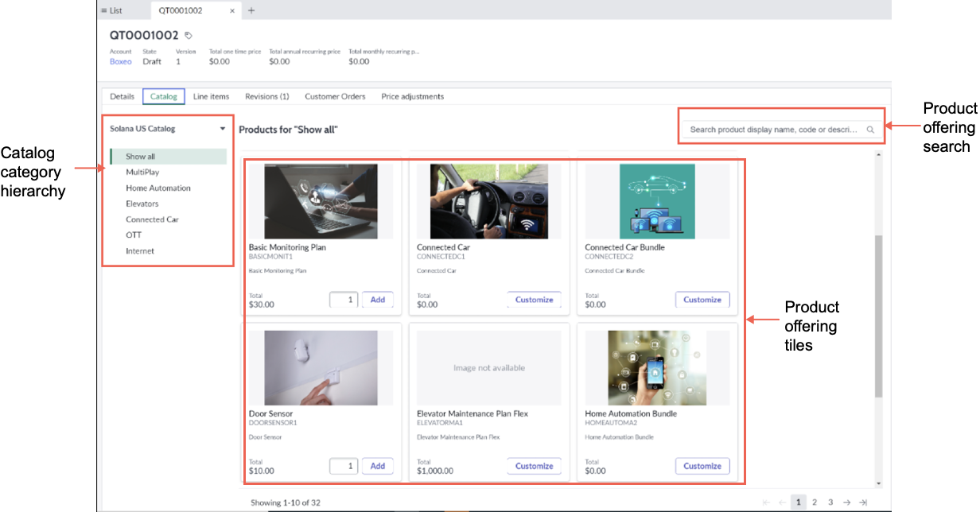Viewport: 980px width, 512px height.
Task: Click the DOORSENSOR1 product code
Action: click(273, 422)
